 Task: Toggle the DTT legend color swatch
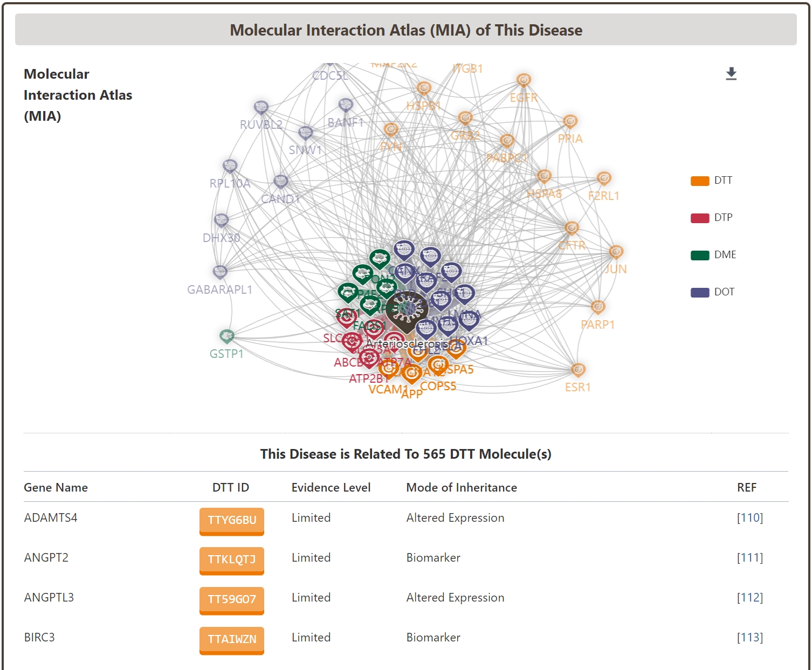(699, 181)
